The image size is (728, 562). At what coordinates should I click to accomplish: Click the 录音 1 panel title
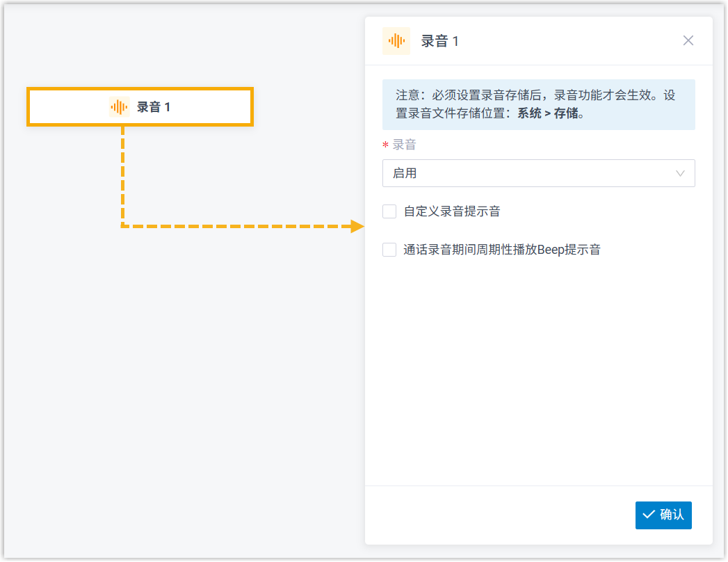[440, 41]
